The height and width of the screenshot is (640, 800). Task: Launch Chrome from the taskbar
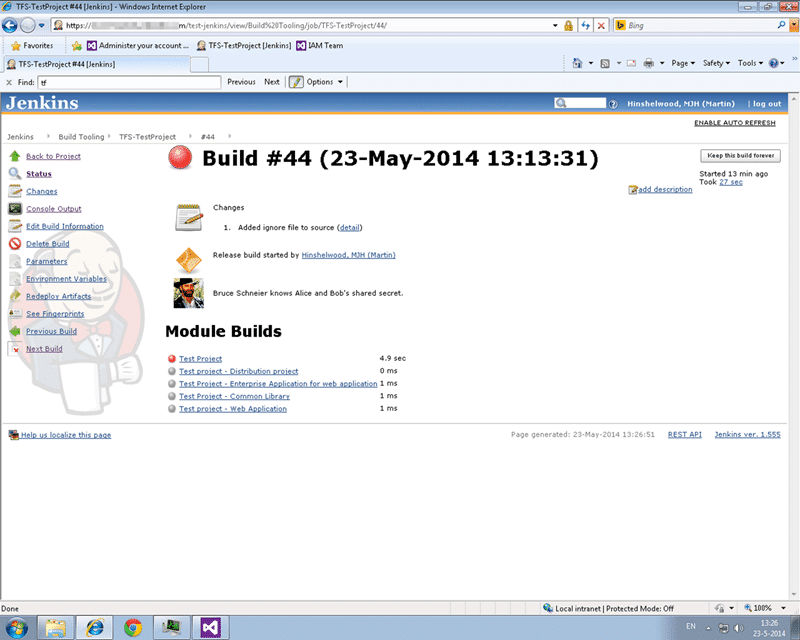point(133,627)
